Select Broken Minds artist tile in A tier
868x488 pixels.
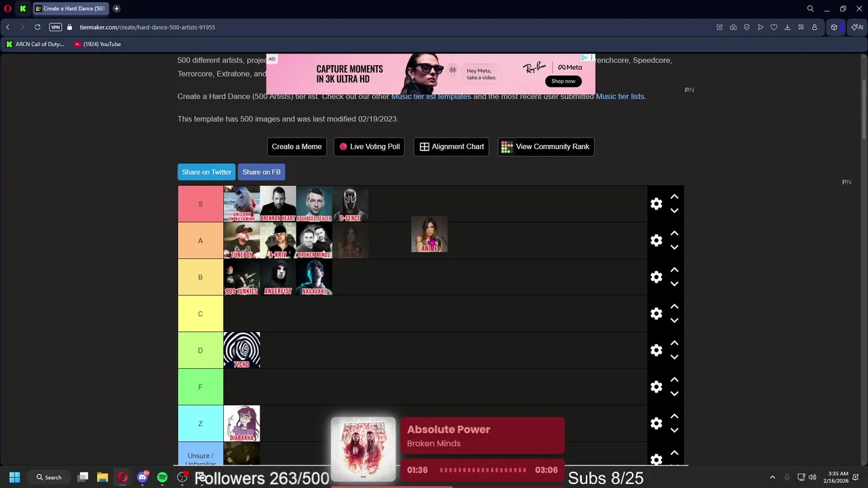[x=314, y=241]
